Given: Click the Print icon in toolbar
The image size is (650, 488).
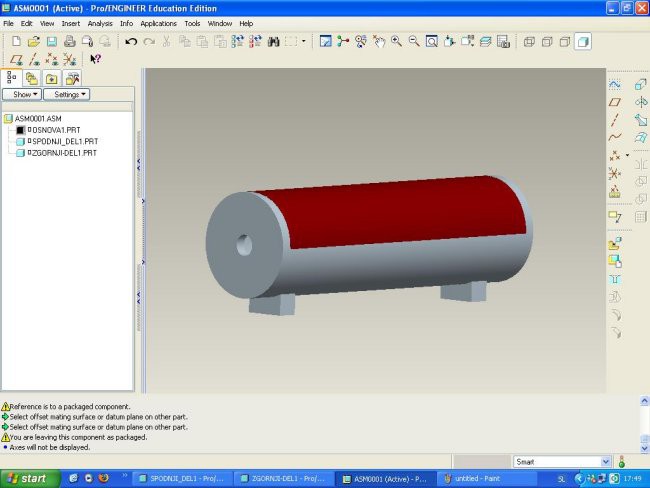Looking at the screenshot, I should (70, 41).
